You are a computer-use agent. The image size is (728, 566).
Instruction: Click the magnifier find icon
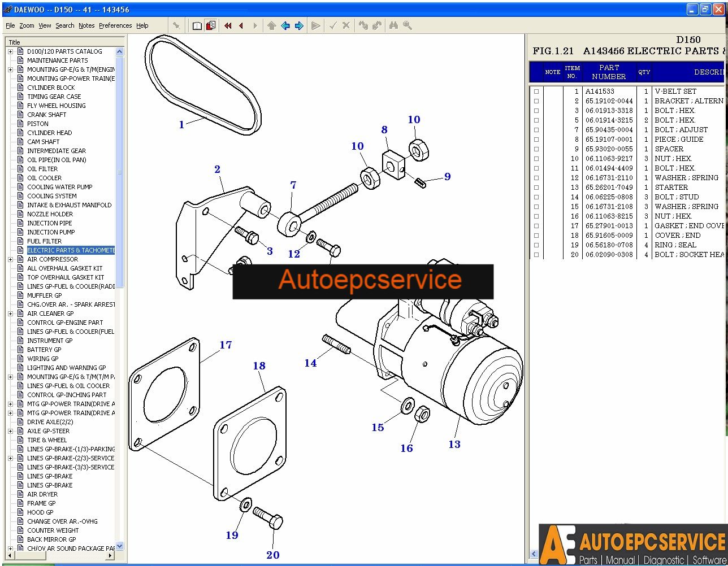[x=407, y=25]
